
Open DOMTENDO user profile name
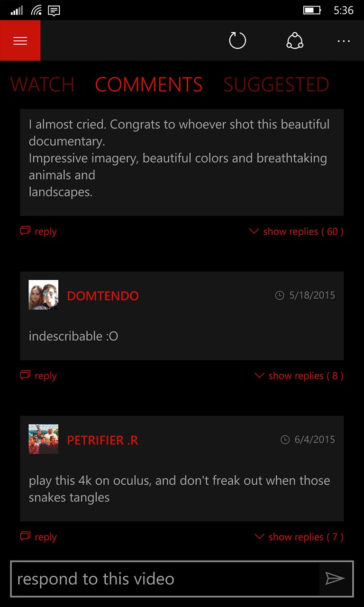point(103,296)
